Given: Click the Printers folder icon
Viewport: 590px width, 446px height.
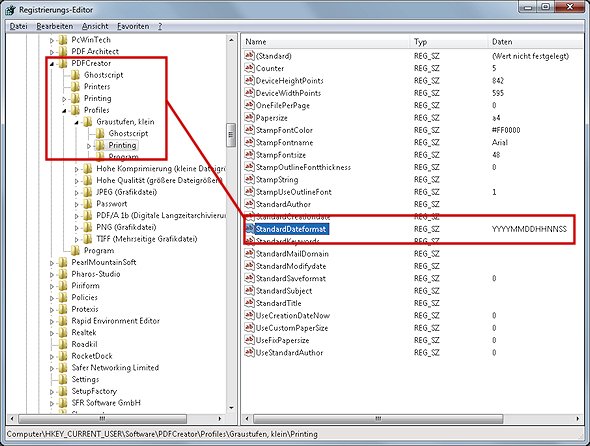Looking at the screenshot, I should click(75, 87).
